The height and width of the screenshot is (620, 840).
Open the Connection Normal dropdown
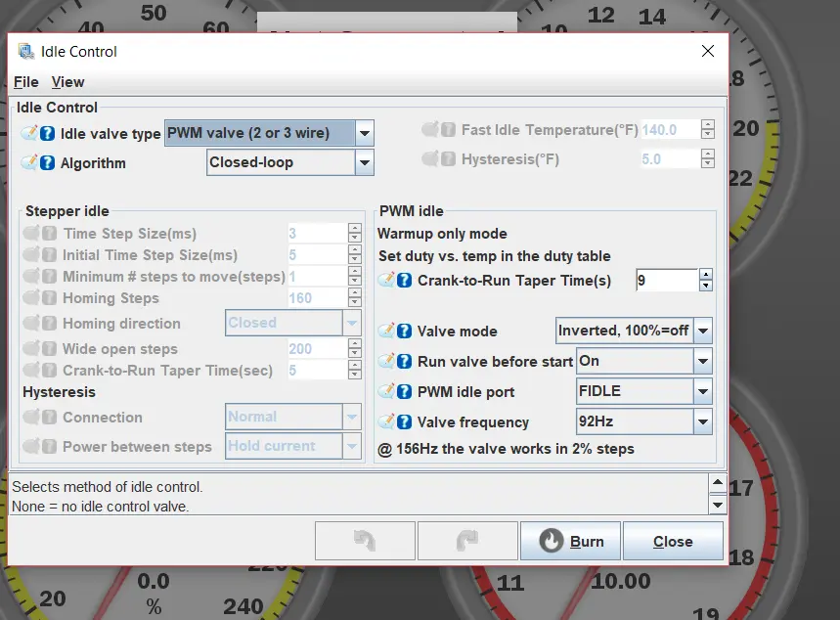click(352, 417)
